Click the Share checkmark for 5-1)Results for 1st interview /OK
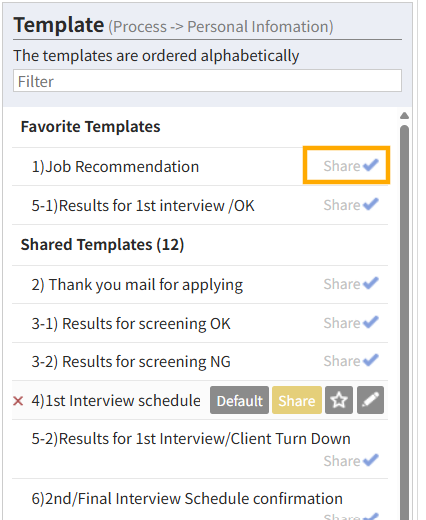Image resolution: width=426 pixels, height=520 pixels. pos(351,205)
